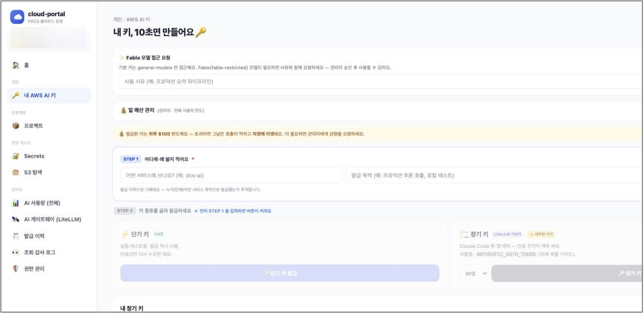This screenshot has height=313, width=644.
Task: Click the cloud-portal logo icon
Action: click(x=17, y=17)
